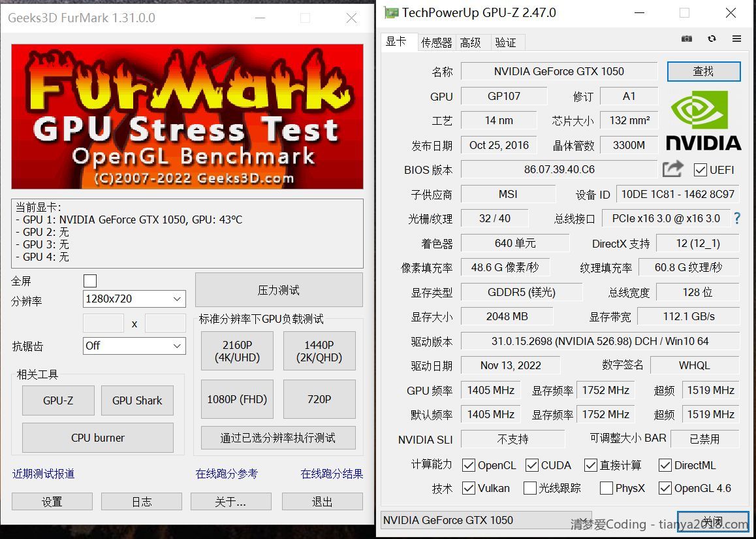Click the driver version 31.0.15.2698 field
The height and width of the screenshot is (539, 756).
point(600,341)
